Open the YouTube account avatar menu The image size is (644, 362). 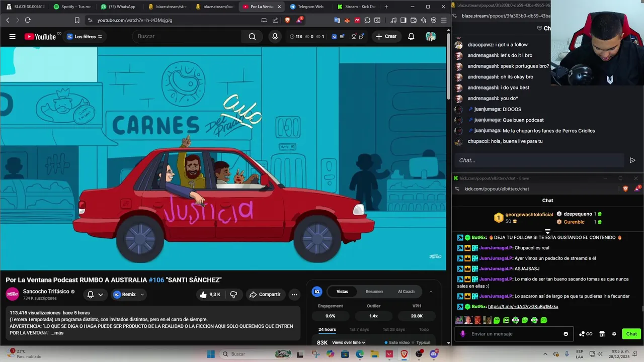431,36
